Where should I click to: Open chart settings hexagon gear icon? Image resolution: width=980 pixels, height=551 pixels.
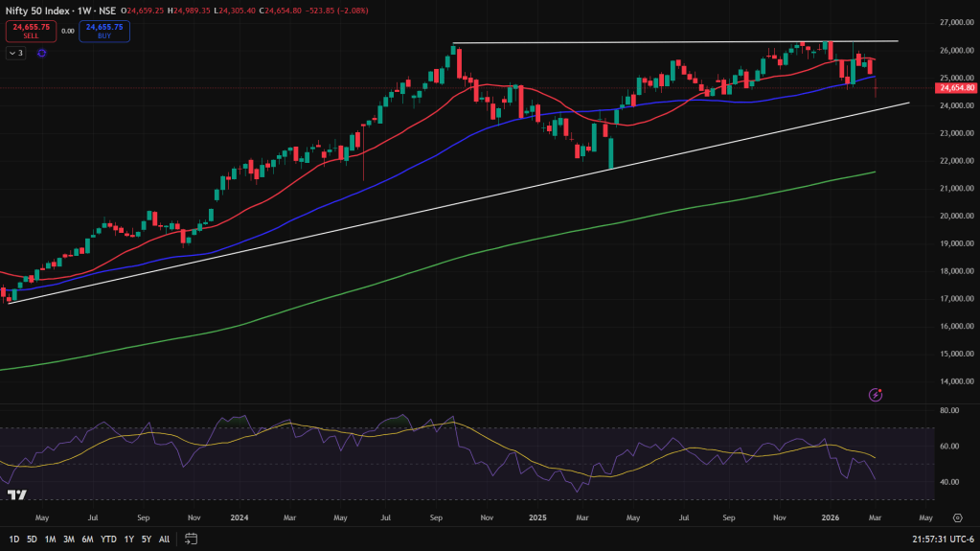pyautogui.click(x=957, y=517)
